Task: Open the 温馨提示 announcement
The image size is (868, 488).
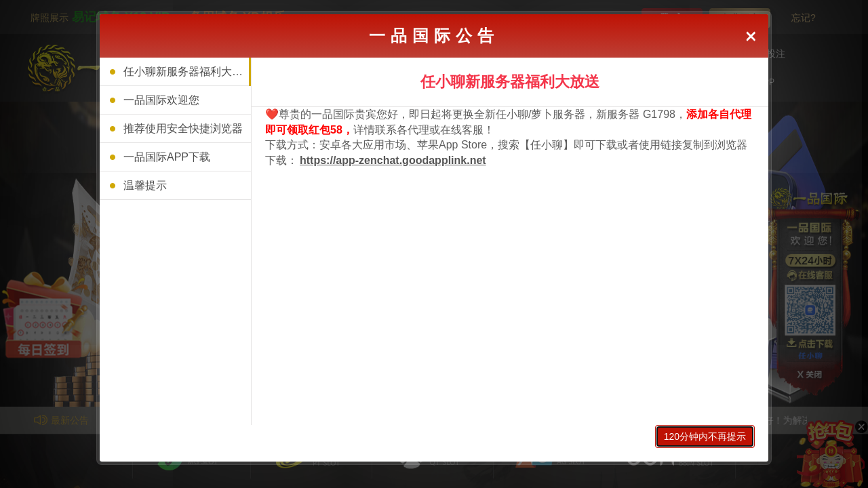Action: click(x=175, y=185)
